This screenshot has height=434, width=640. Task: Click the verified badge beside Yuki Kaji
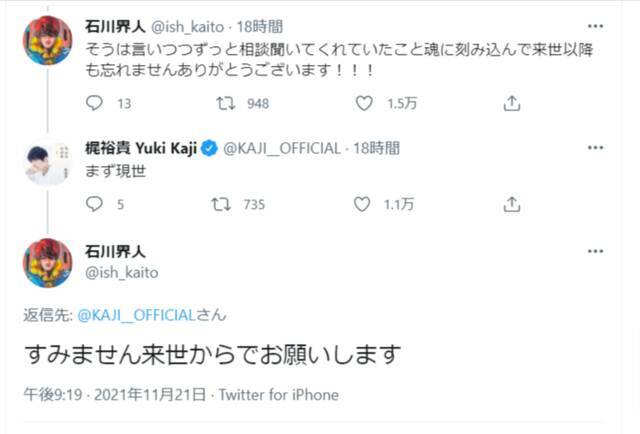209,148
